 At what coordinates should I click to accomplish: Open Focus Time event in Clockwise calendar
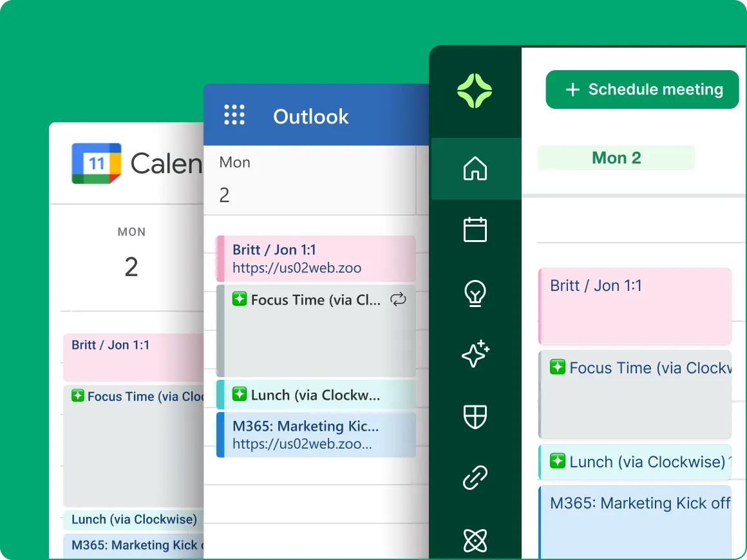(x=634, y=395)
